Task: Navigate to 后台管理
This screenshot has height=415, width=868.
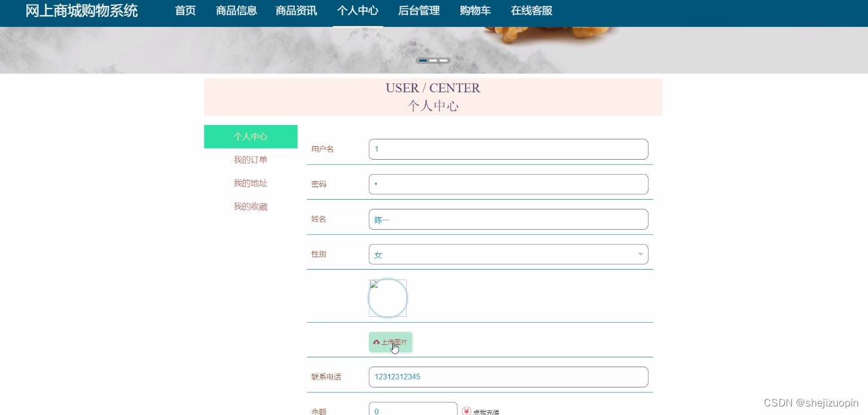Action: tap(419, 10)
